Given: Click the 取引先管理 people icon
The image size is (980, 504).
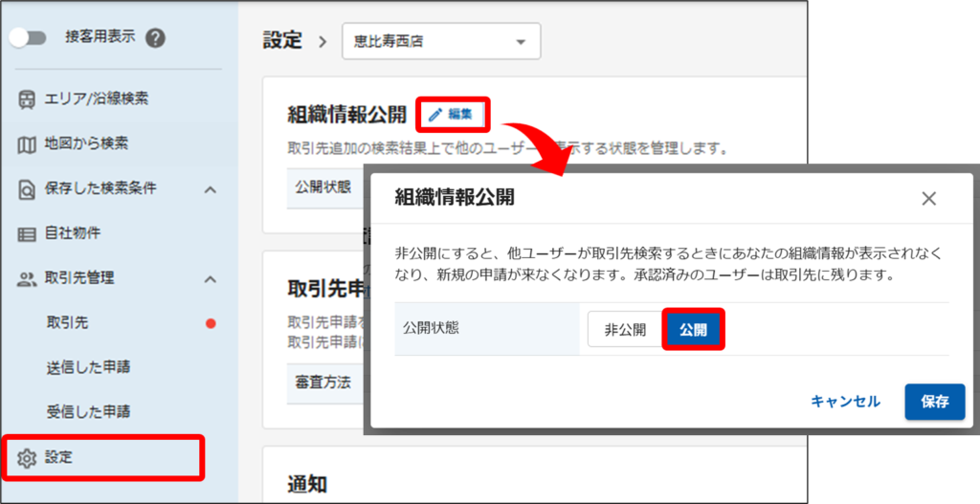Looking at the screenshot, I should pyautogui.click(x=27, y=278).
